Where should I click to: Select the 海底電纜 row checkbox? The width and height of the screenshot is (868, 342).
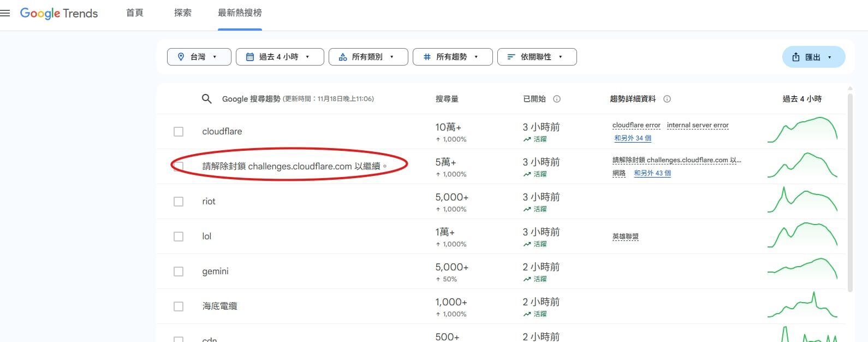179,306
